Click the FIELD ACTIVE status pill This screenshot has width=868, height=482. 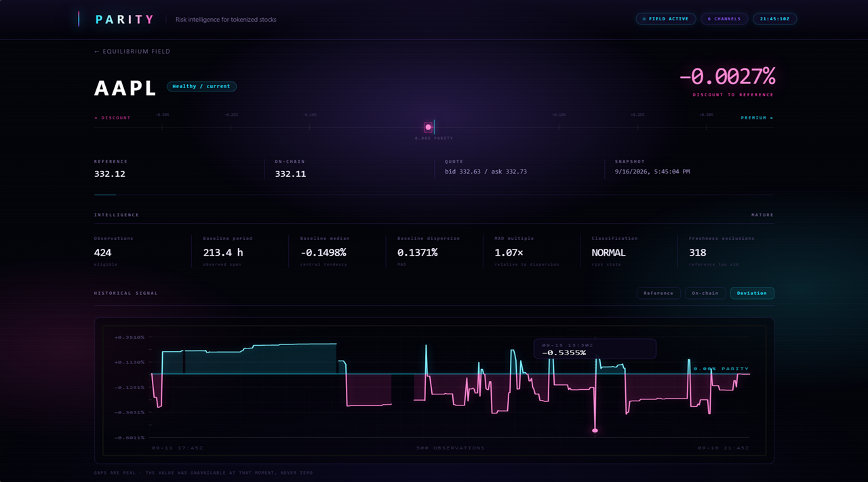click(x=666, y=19)
